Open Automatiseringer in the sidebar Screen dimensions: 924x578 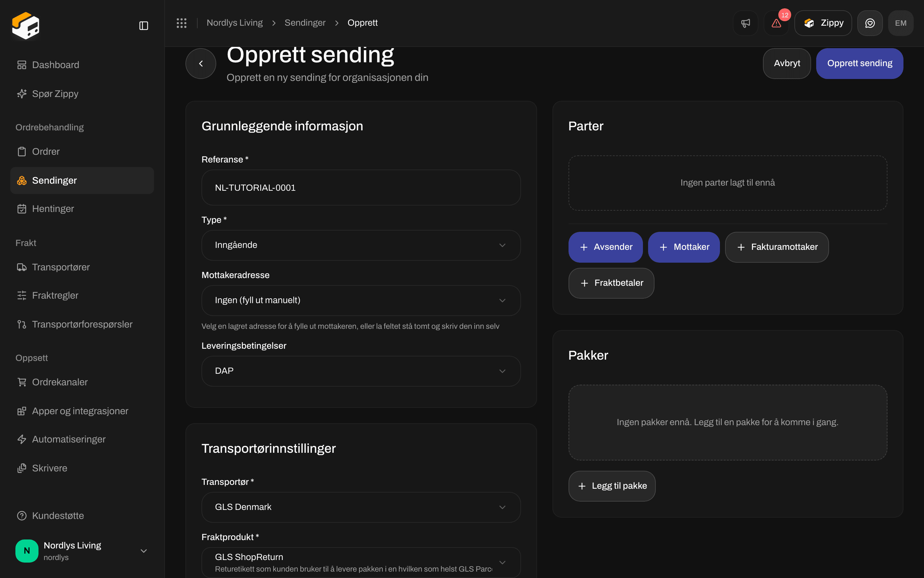82,439
